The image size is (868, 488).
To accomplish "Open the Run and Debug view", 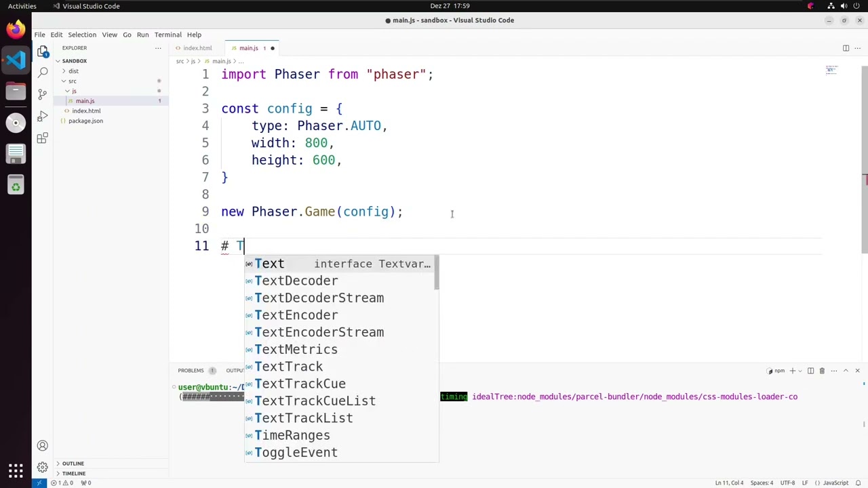I will coord(43,117).
